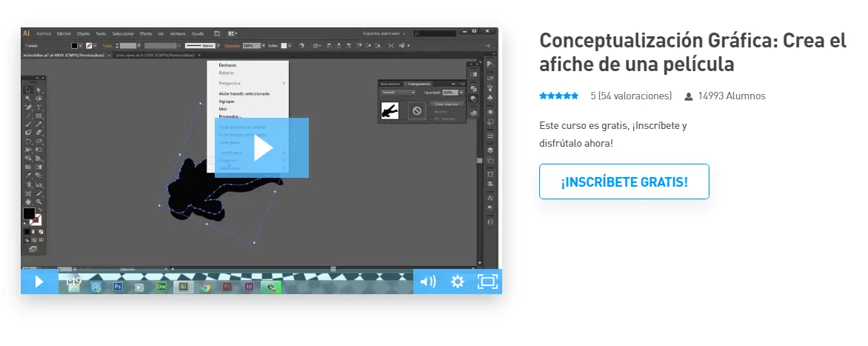Click the five-star course rating
868x346 pixels.
click(559, 96)
